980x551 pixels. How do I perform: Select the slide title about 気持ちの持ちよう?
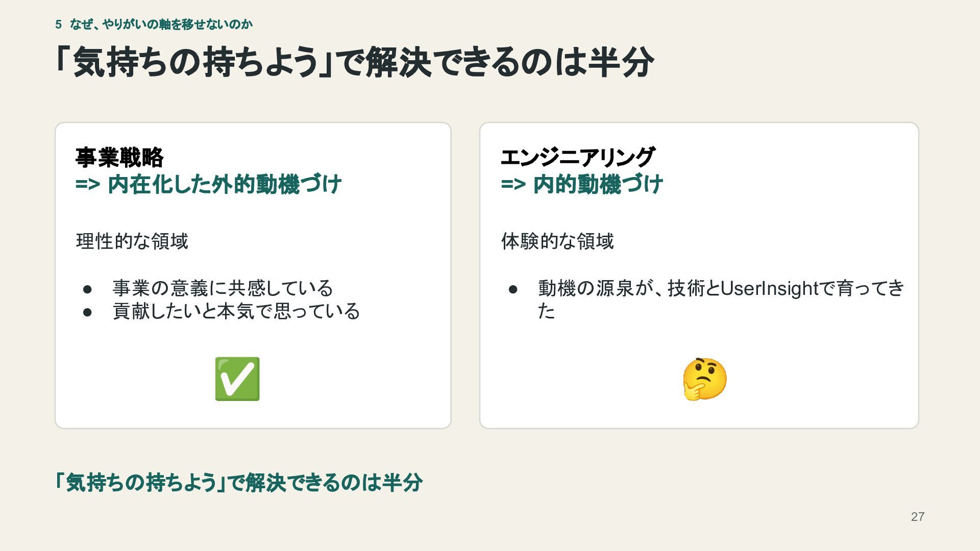click(x=354, y=62)
